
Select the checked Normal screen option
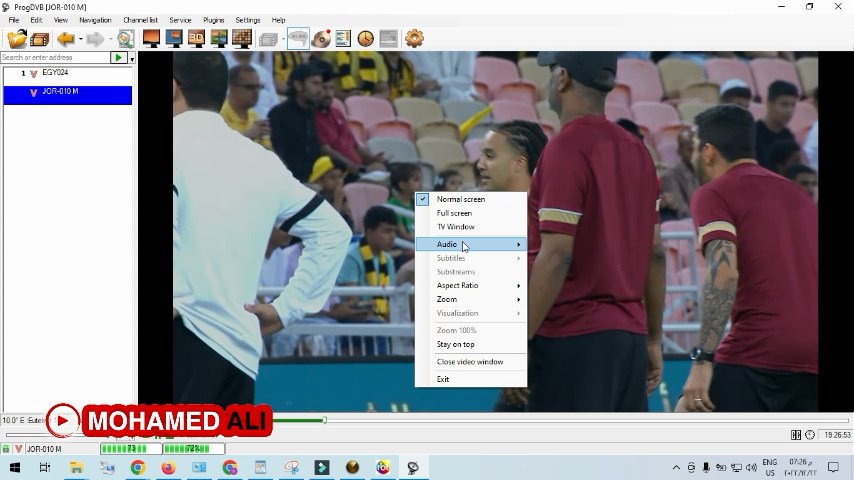tap(460, 199)
